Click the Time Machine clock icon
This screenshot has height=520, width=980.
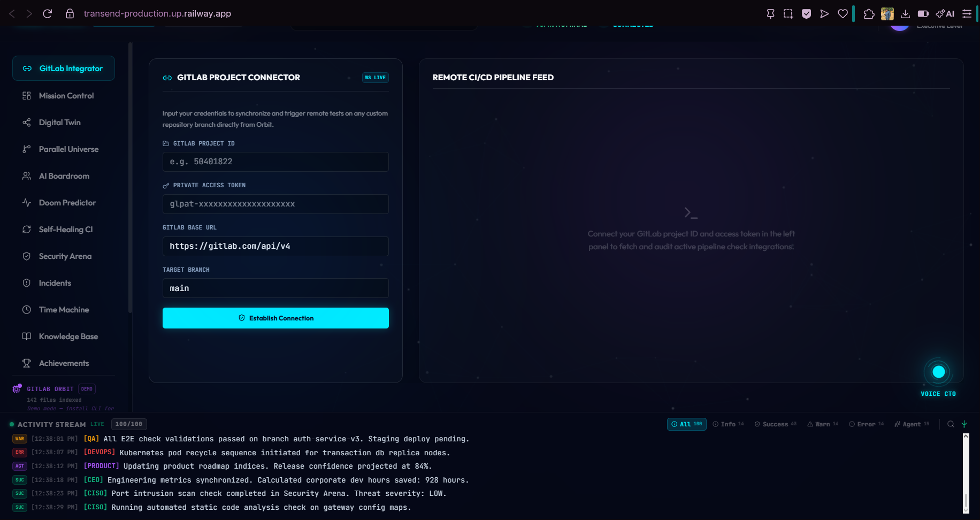[x=27, y=310]
